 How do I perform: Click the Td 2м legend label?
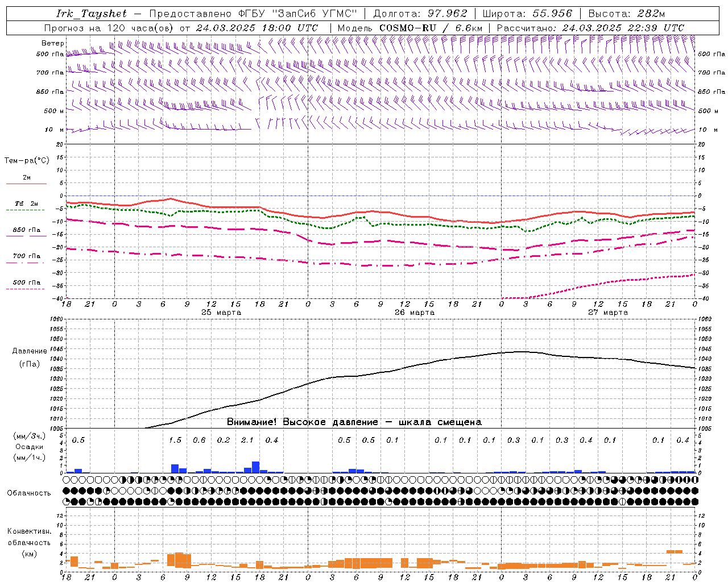pyautogui.click(x=27, y=203)
